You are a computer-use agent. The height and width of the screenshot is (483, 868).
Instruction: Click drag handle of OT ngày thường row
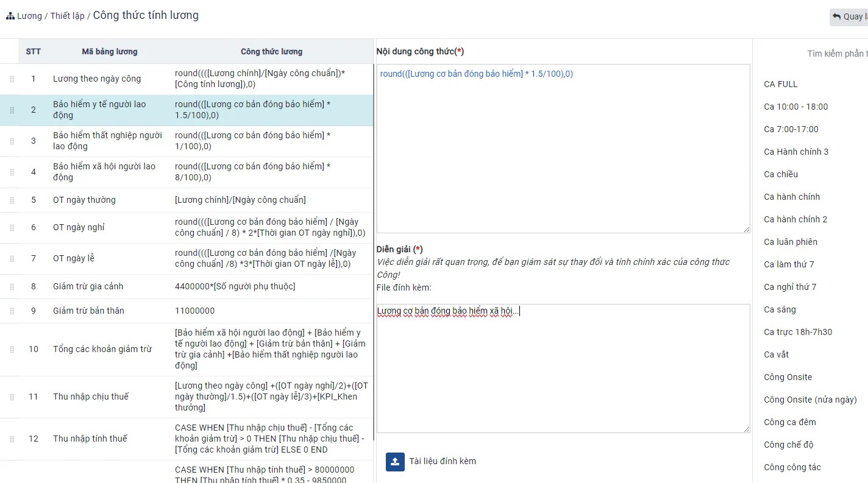click(12, 200)
